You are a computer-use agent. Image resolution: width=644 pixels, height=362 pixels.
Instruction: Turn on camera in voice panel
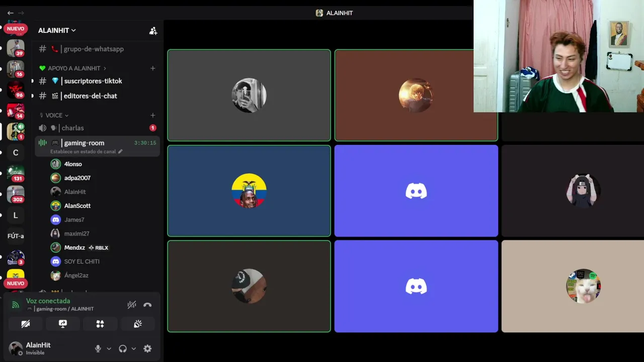pos(26,324)
